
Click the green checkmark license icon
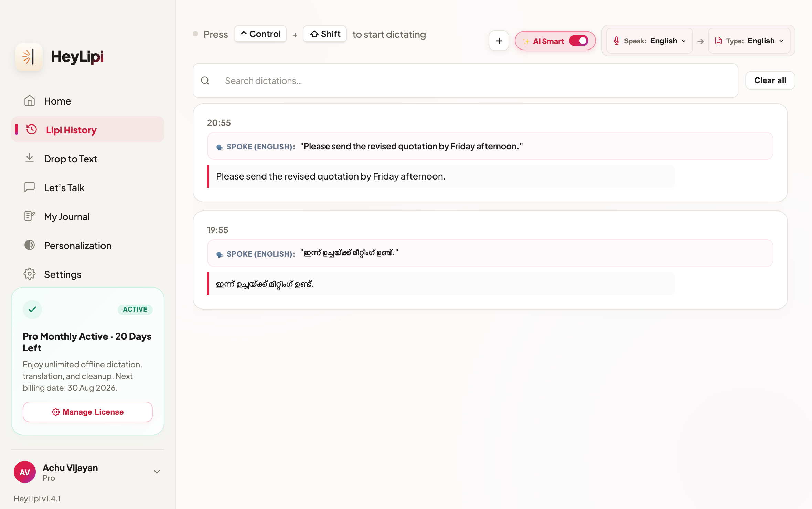pyautogui.click(x=32, y=310)
